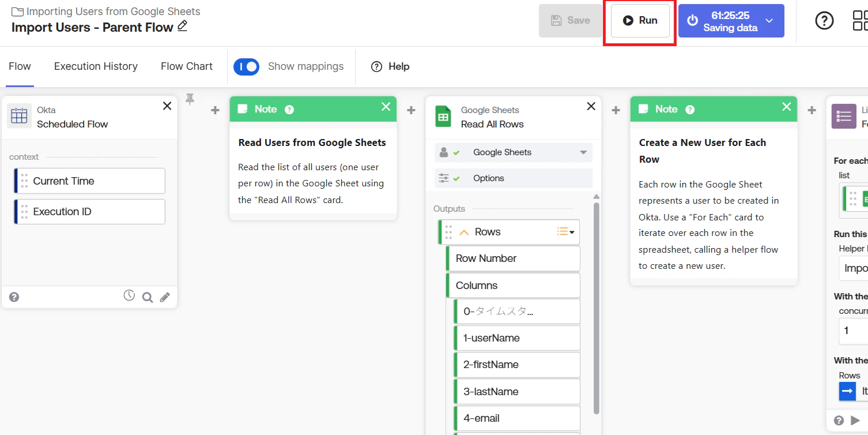Click the concurrency field showing 1
Screen dimensions: 868x435
click(x=853, y=331)
